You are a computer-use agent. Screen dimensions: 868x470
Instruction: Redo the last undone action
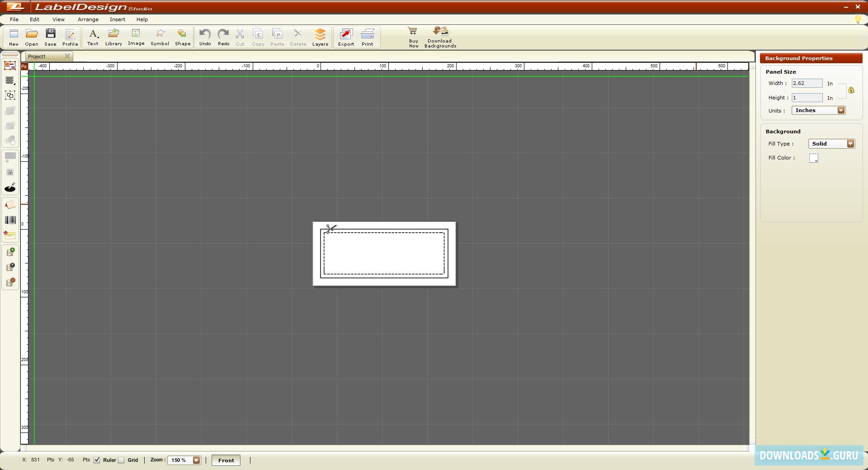(x=223, y=37)
